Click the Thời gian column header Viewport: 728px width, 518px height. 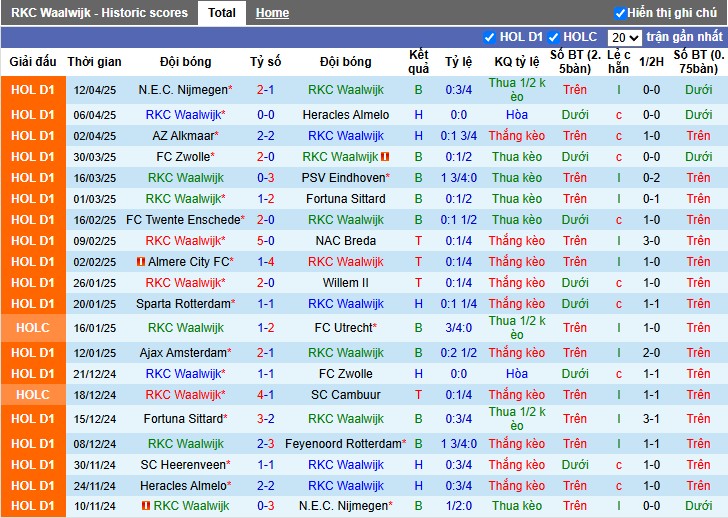pyautogui.click(x=94, y=62)
